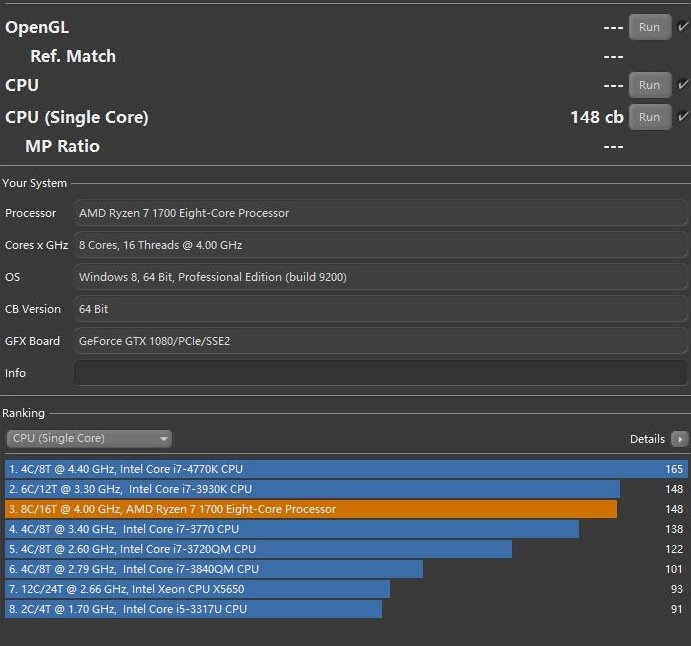Image resolution: width=691 pixels, height=646 pixels.
Task: Click the CB Version 64 Bit field
Action: coord(381,309)
